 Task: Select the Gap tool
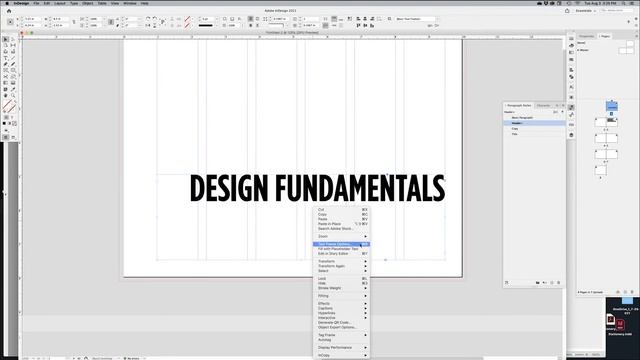click(x=13, y=45)
